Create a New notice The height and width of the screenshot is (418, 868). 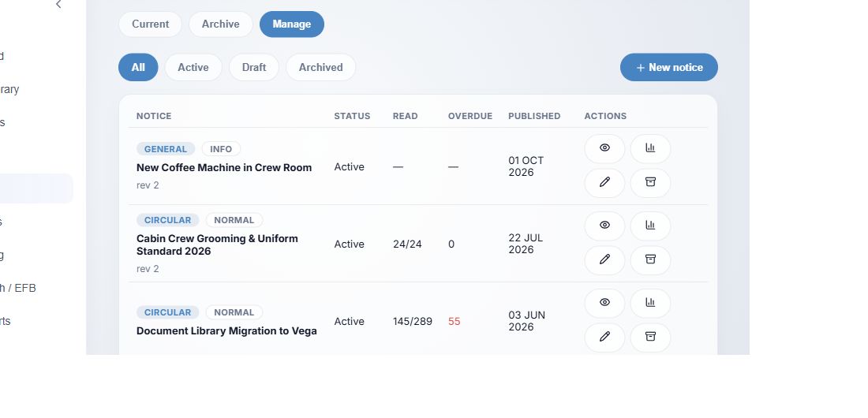click(668, 68)
